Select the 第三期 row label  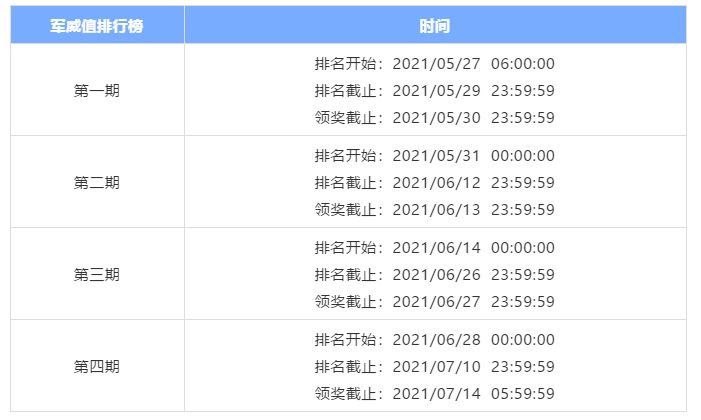coord(97,274)
